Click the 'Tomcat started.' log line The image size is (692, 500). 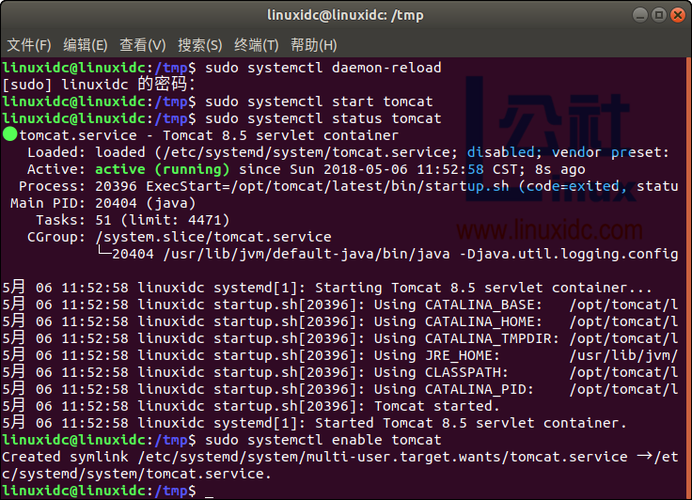coord(251,406)
